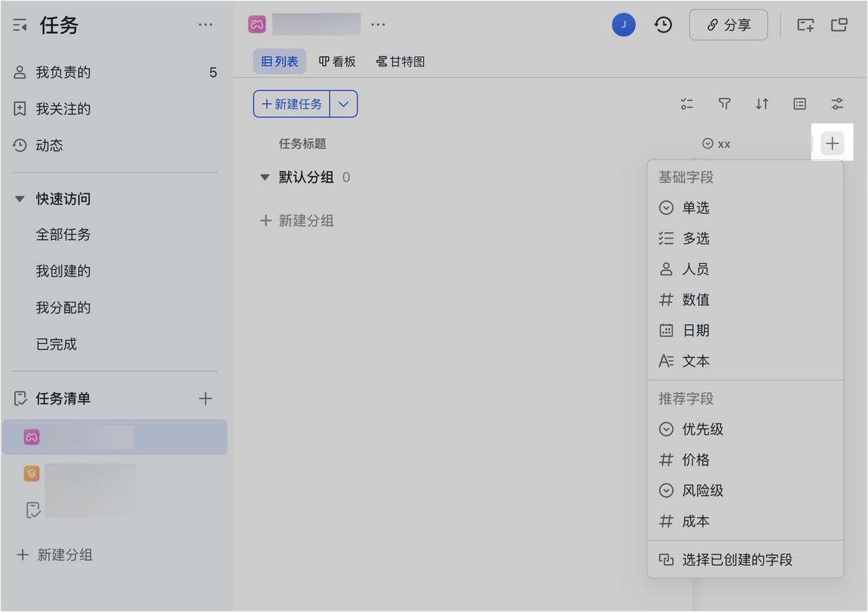The height and width of the screenshot is (612, 868).
Task: Click 新建分组 in the task list area
Action: (297, 221)
